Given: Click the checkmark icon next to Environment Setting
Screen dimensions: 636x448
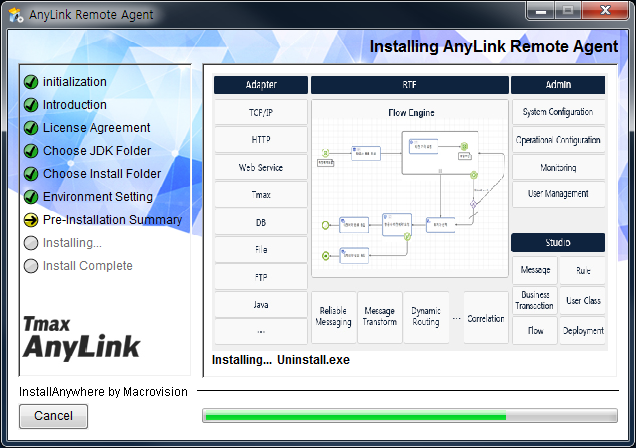Looking at the screenshot, I should click(31, 197).
